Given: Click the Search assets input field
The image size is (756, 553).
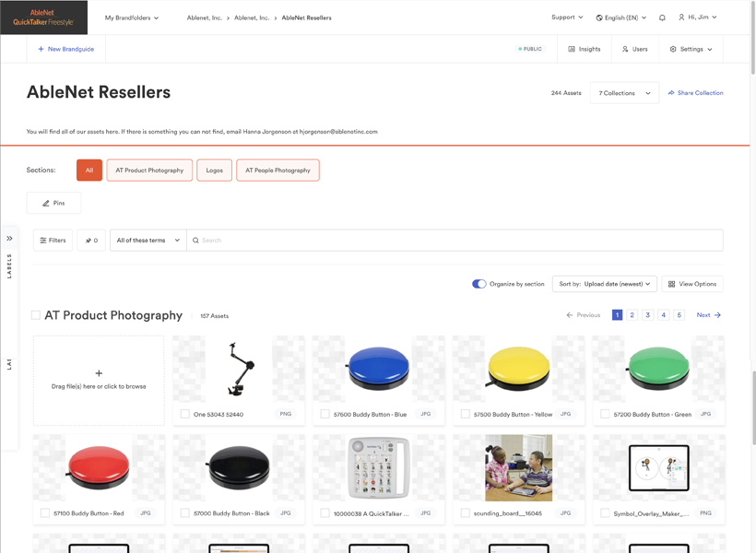Looking at the screenshot, I should [x=455, y=241].
